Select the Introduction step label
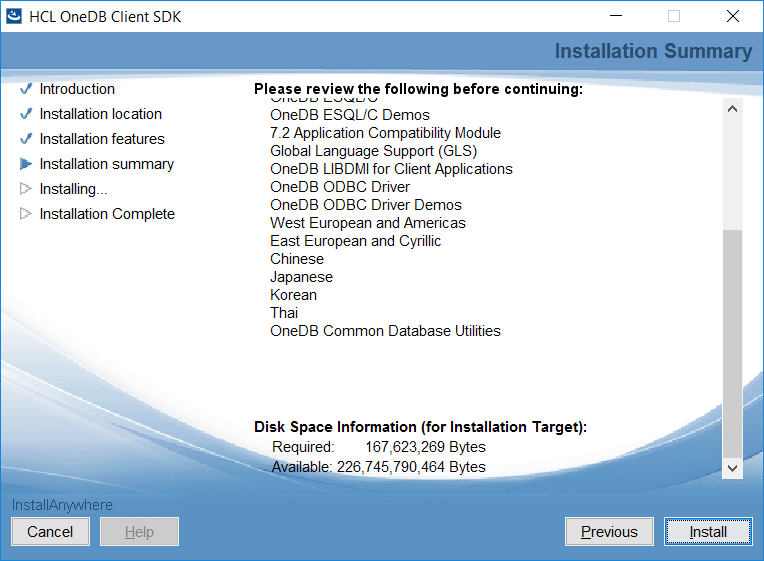764x561 pixels. tap(77, 89)
